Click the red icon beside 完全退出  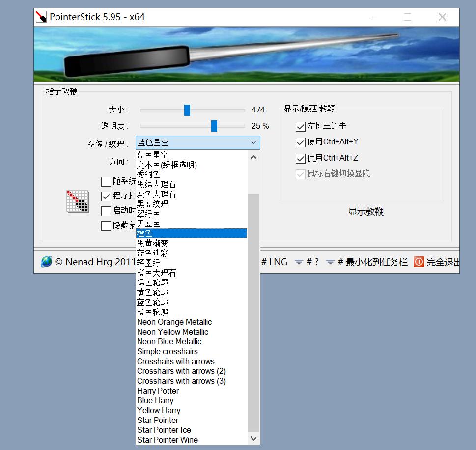418,262
